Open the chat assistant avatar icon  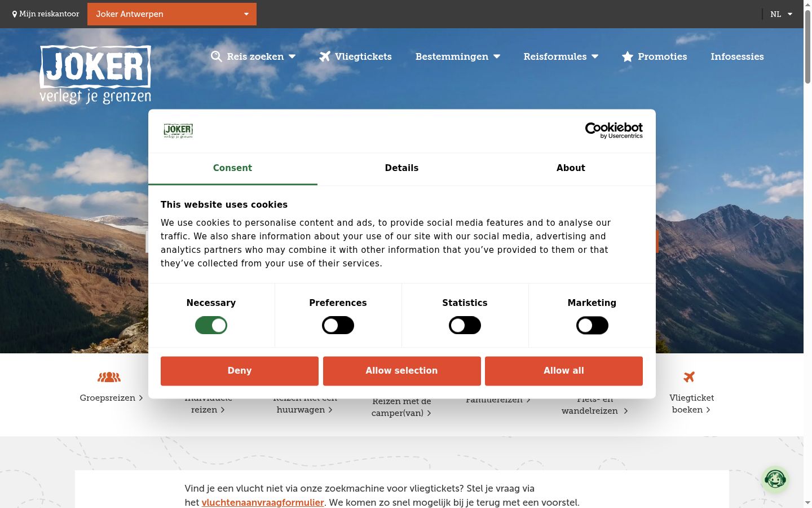[775, 479]
